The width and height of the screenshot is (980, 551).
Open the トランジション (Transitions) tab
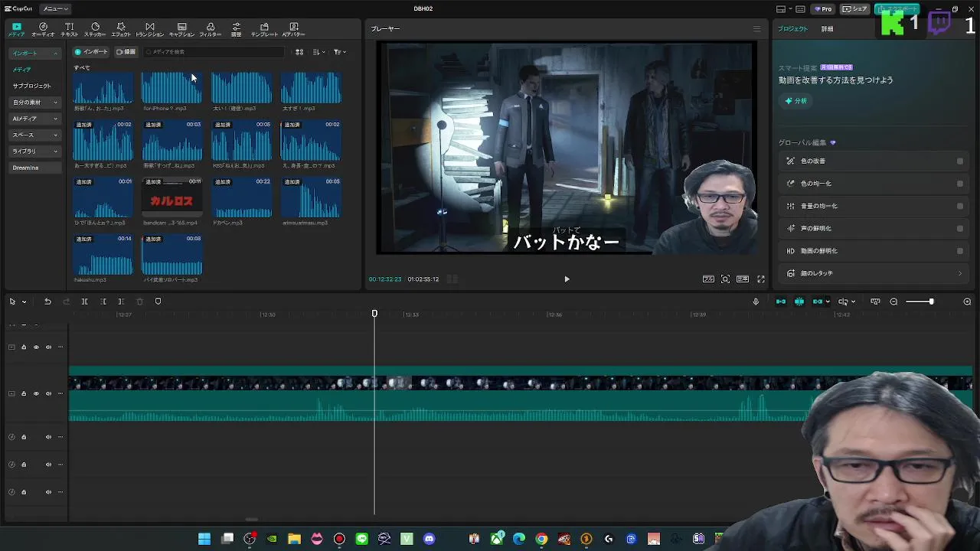pos(149,30)
